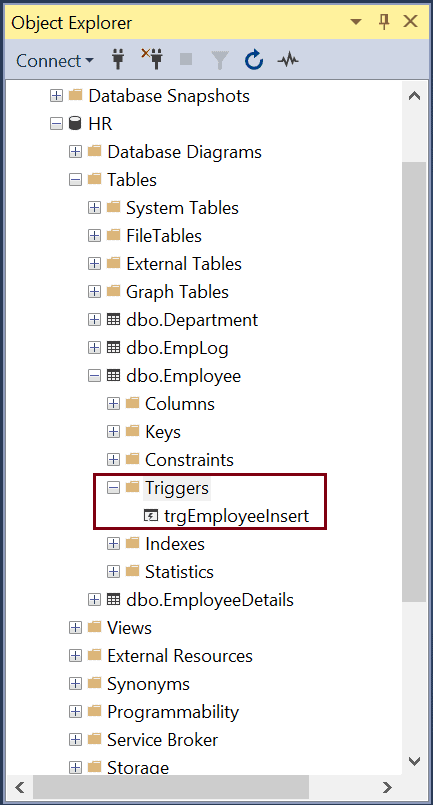Expand the External Resources folder
Viewport: 440px width, 805px height.
pyautogui.click(x=75, y=656)
